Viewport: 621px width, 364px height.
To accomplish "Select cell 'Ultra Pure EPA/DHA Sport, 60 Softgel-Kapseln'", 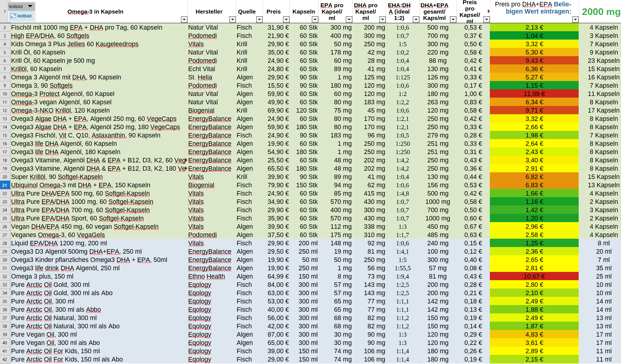I will tap(99, 218).
